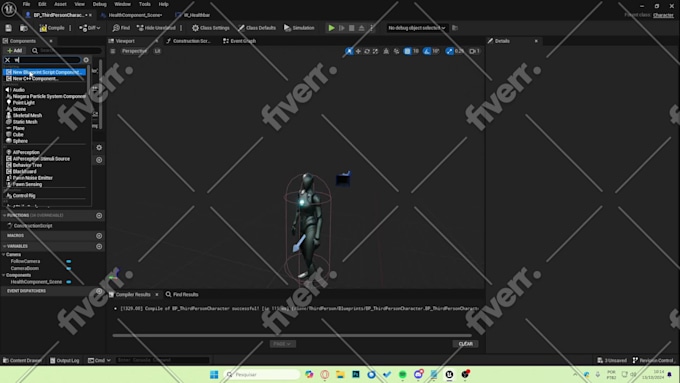Open camera speed setting
The height and width of the screenshot is (383, 680).
474,51
